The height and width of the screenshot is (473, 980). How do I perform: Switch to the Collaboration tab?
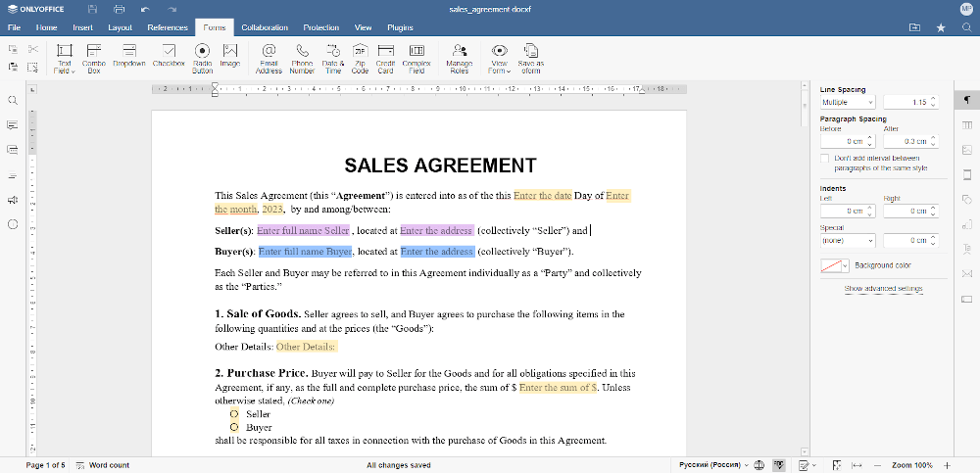tap(265, 28)
